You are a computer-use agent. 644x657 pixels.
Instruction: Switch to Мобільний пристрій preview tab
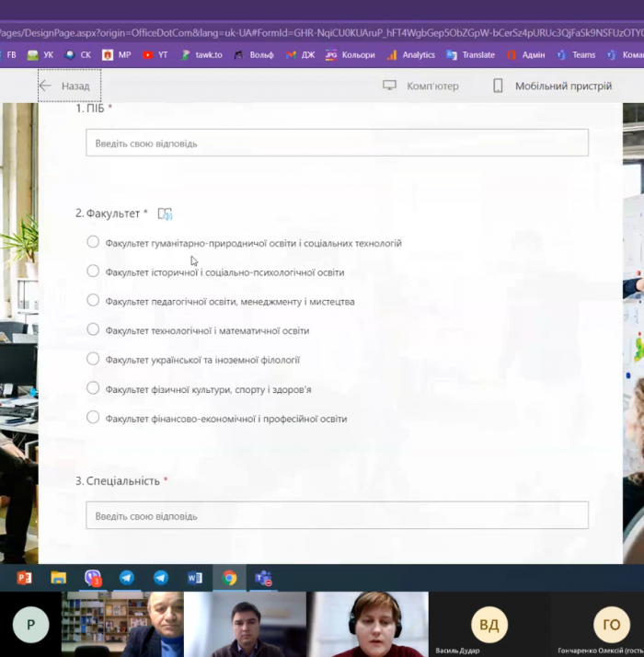click(x=552, y=86)
